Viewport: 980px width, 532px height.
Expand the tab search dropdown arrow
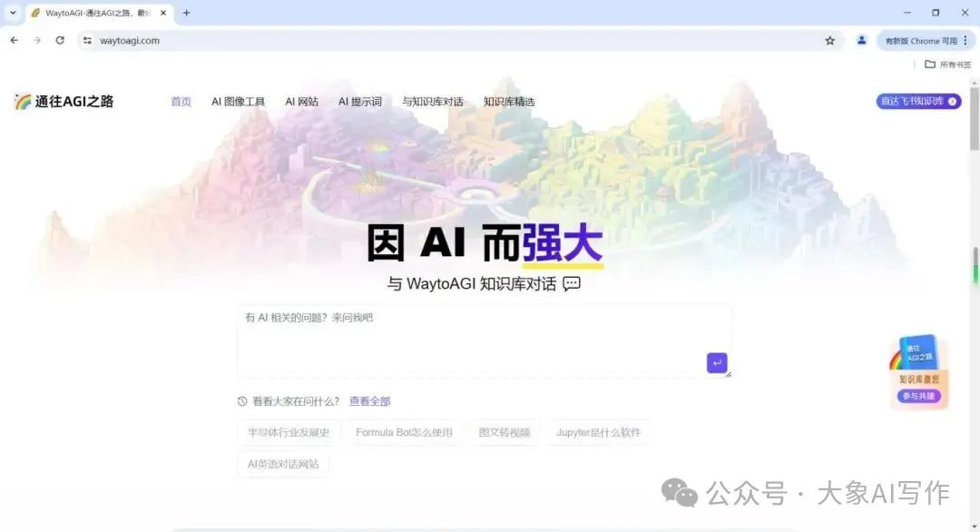[13, 13]
